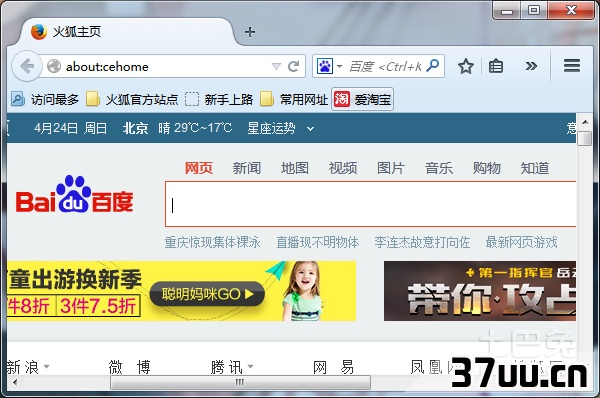Screen dimensions: 600x398
Task: Open URL history dropdown arrow in address bar
Action: tap(276, 67)
